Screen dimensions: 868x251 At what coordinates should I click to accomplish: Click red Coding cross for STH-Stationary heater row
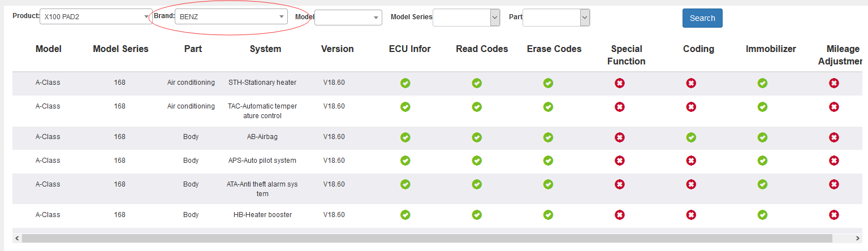point(691,83)
